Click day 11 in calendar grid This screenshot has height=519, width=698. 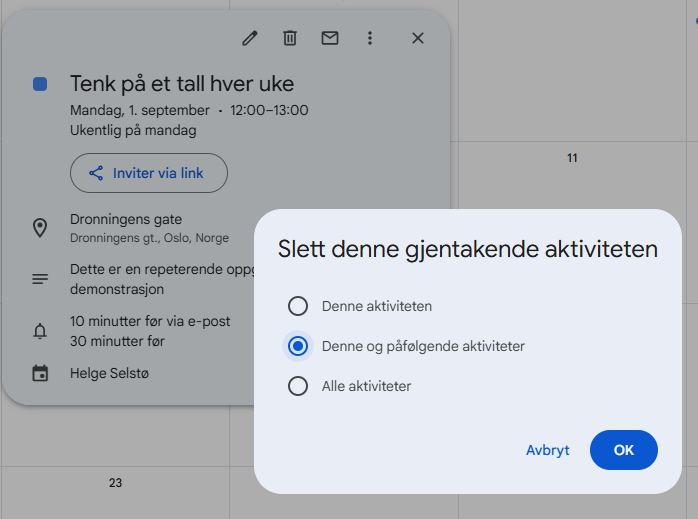[572, 158]
